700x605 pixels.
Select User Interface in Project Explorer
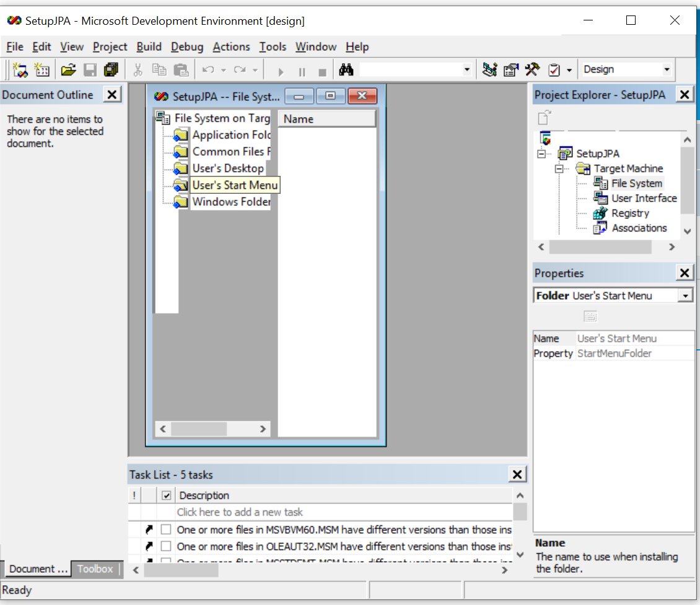click(644, 198)
